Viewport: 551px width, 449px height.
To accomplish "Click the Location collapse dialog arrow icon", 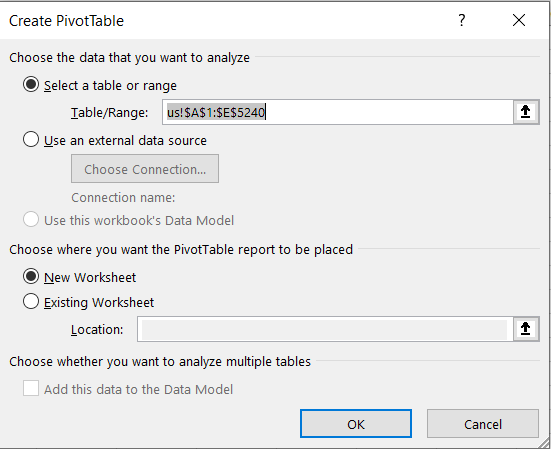I will [526, 329].
